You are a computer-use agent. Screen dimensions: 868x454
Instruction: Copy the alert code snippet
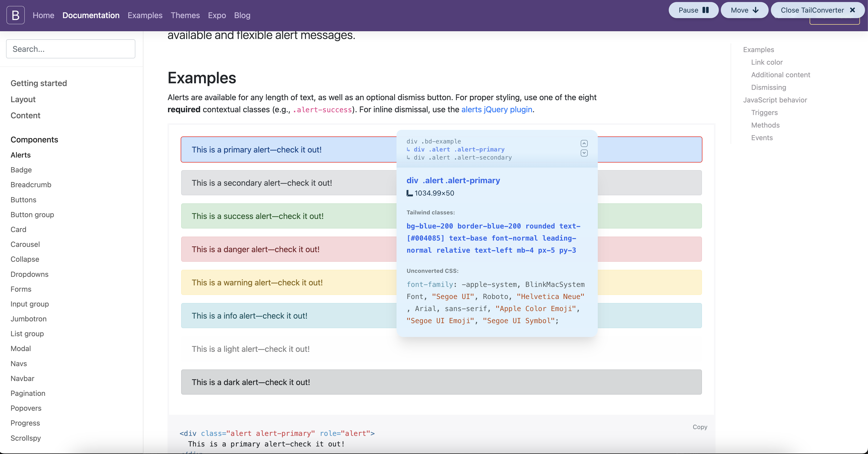(x=700, y=427)
